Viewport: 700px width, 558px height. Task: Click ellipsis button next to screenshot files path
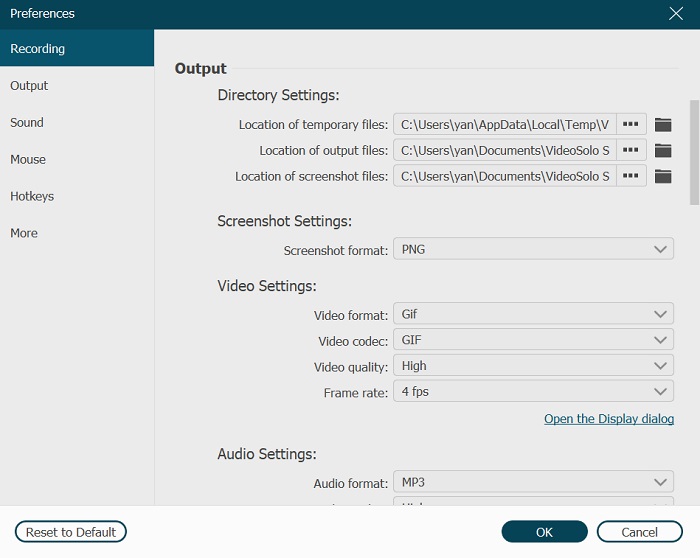630,177
